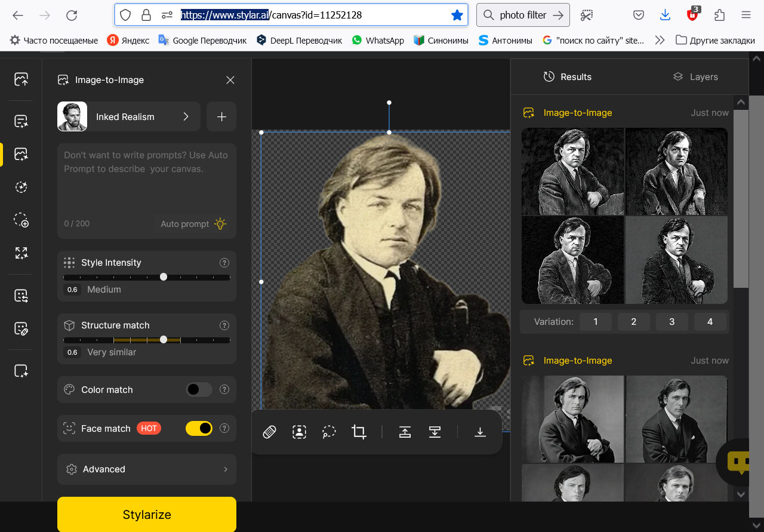
Task: Open the Text-to-Image tool in sidebar
Action: tap(21, 121)
